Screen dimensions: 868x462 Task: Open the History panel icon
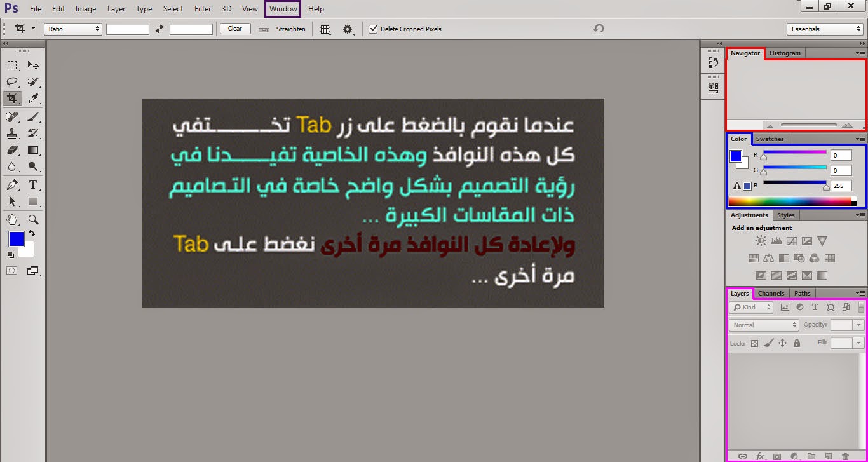coord(712,63)
